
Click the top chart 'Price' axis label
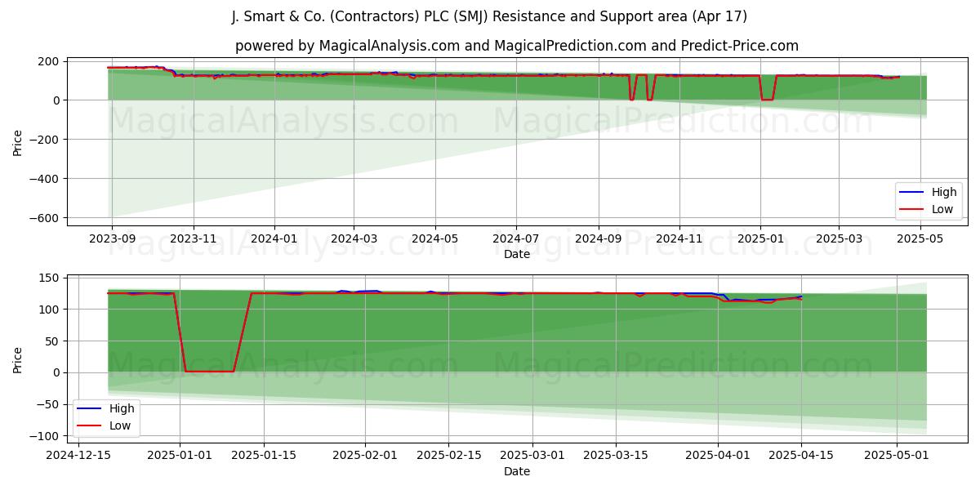tap(18, 141)
